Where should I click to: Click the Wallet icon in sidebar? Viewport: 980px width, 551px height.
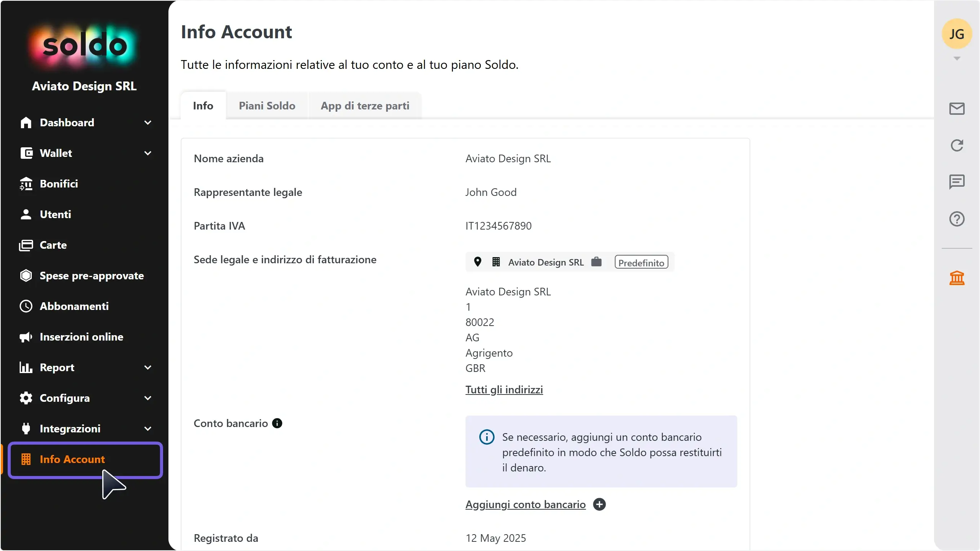(x=26, y=153)
